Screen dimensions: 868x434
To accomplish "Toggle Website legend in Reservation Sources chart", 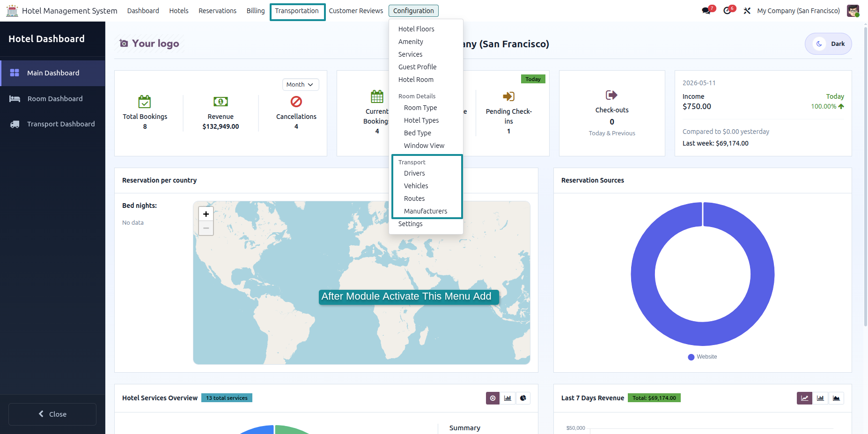I will pos(702,357).
